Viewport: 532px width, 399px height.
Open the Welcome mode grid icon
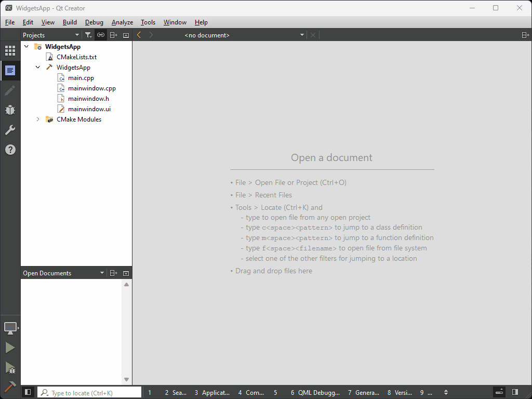[10, 50]
